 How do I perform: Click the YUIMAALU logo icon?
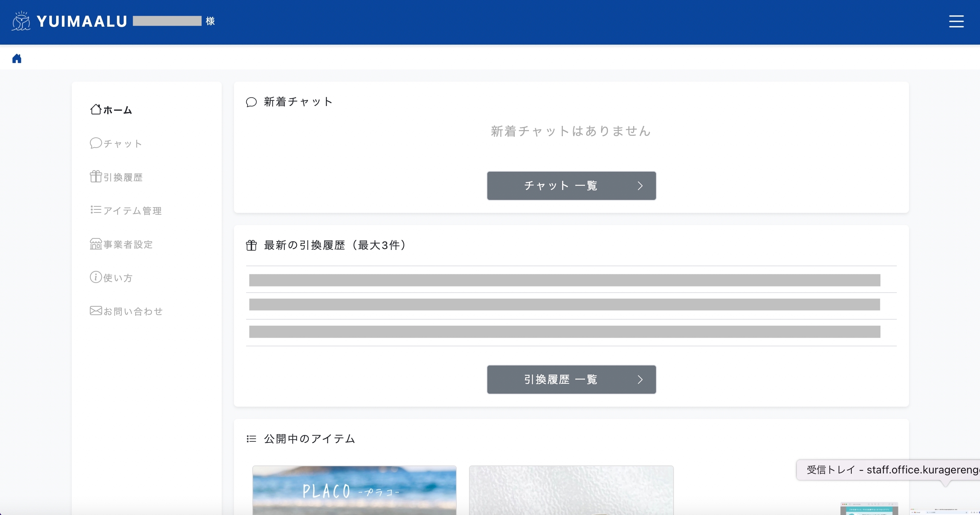[x=21, y=21]
